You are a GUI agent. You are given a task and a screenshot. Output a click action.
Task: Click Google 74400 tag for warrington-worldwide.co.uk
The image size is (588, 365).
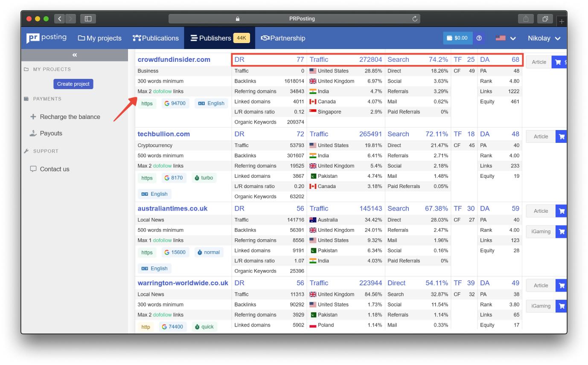(x=173, y=327)
